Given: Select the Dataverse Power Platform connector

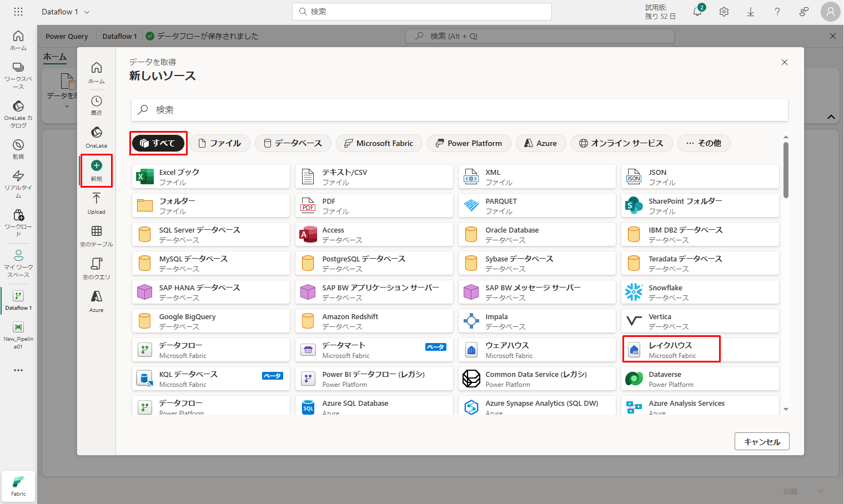Looking at the screenshot, I should pyautogui.click(x=700, y=379).
